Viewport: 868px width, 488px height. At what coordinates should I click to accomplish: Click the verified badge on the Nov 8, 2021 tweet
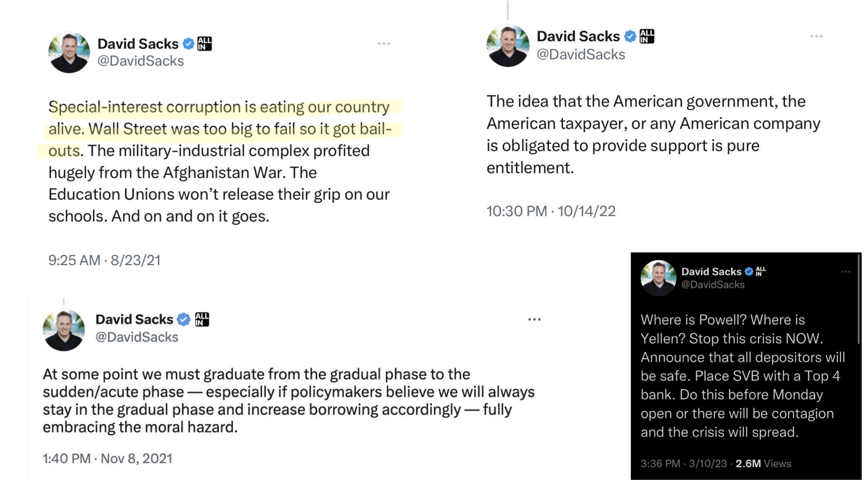[x=184, y=319]
